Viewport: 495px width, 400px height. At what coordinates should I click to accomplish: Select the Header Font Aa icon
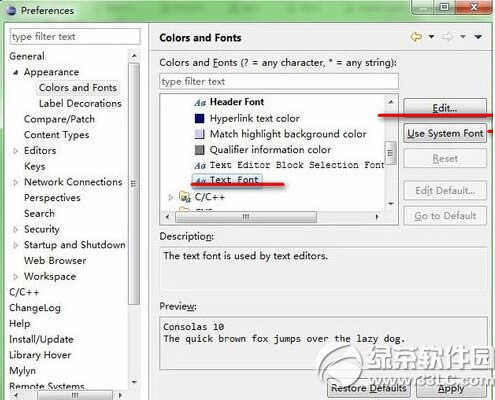point(200,102)
